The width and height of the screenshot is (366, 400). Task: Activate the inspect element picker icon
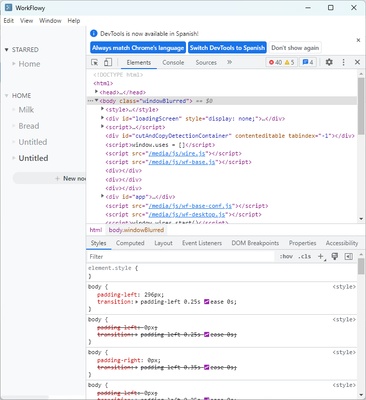click(95, 62)
